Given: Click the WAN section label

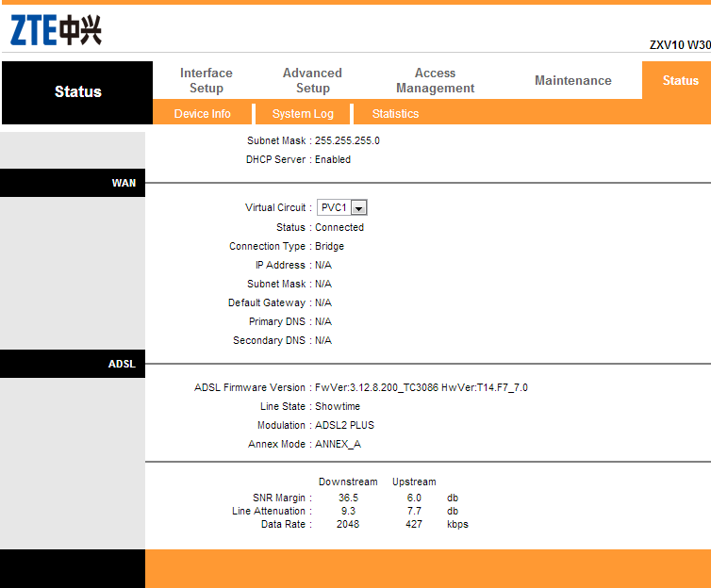Looking at the screenshot, I should (124, 183).
